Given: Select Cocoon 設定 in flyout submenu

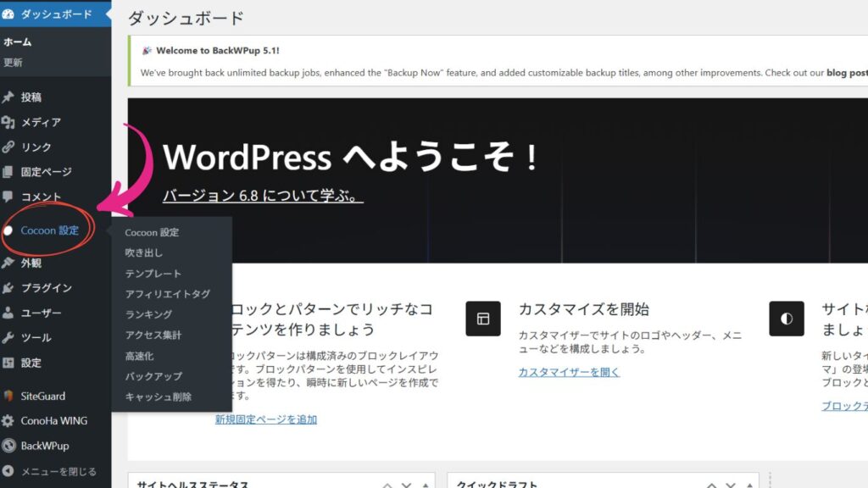Looking at the screenshot, I should (x=152, y=232).
